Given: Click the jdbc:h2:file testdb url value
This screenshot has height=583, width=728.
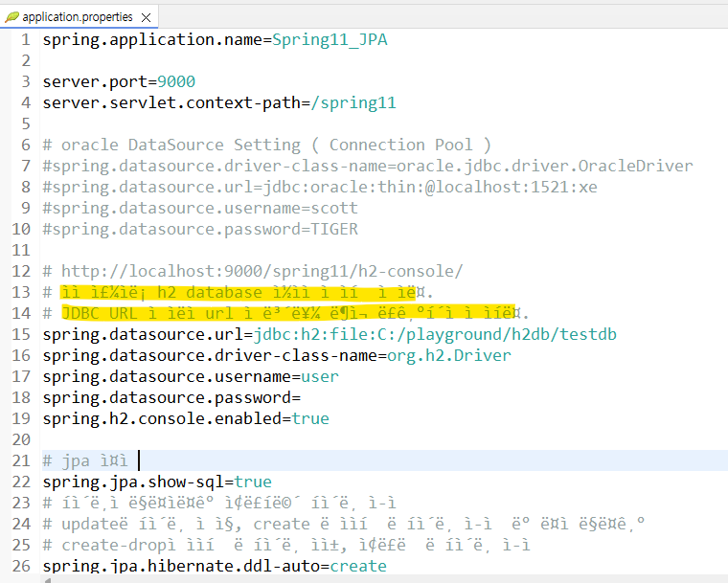Looking at the screenshot, I should point(435,335).
